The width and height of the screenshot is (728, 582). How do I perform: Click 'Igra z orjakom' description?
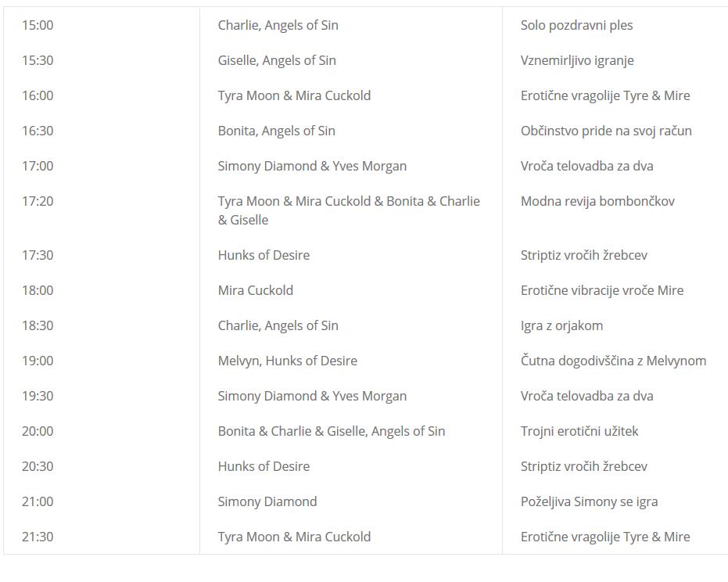[561, 325]
